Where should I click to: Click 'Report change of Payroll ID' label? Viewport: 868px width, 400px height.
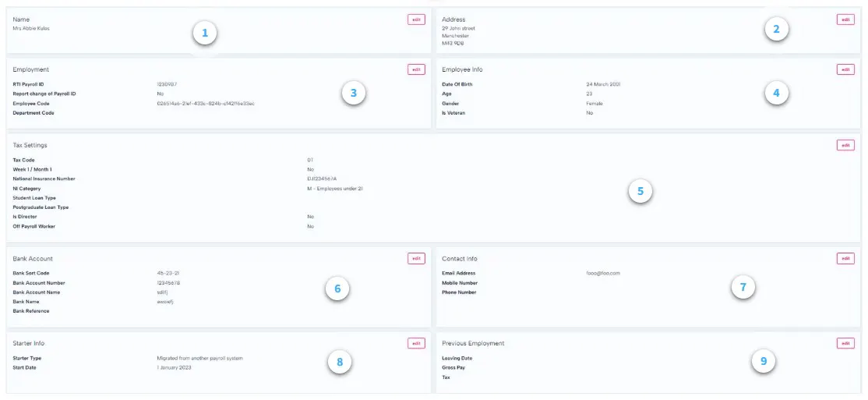(x=44, y=94)
